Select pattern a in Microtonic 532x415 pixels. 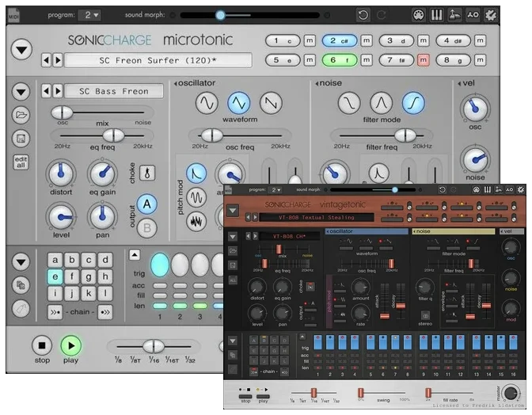pyautogui.click(x=55, y=260)
